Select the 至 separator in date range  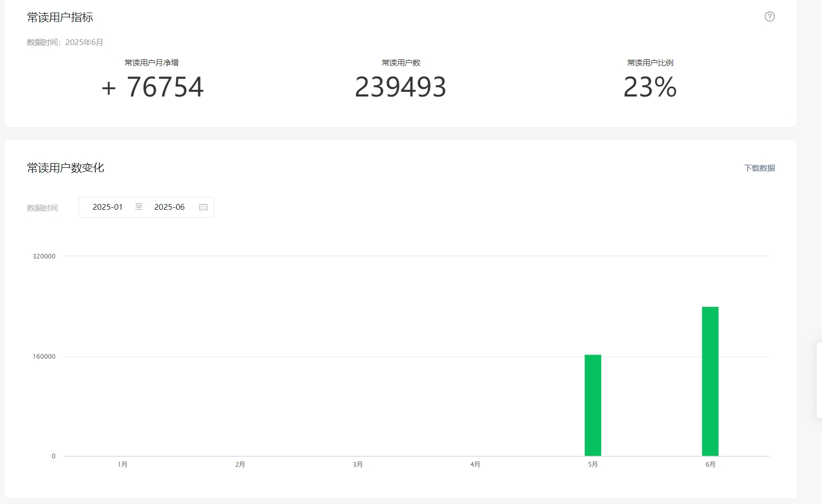pyautogui.click(x=138, y=207)
